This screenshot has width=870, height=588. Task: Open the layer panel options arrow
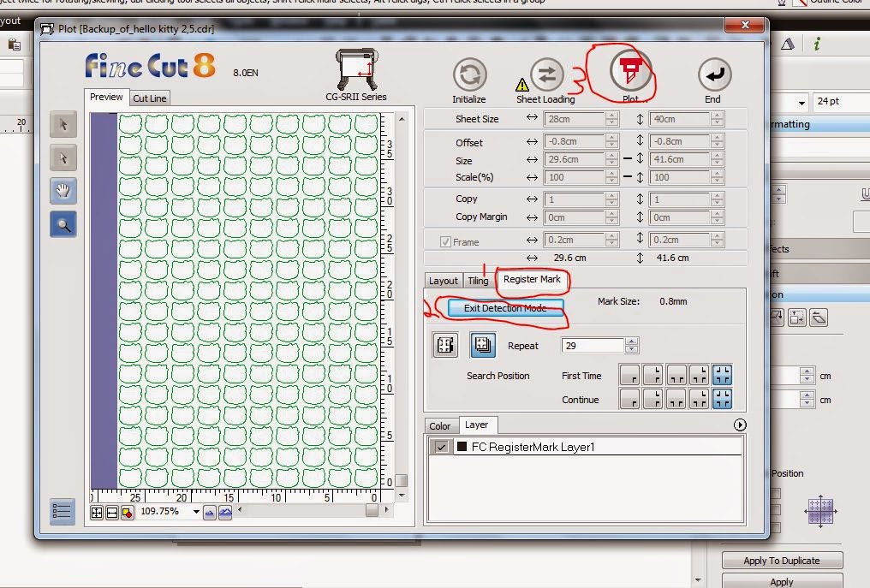coord(740,425)
